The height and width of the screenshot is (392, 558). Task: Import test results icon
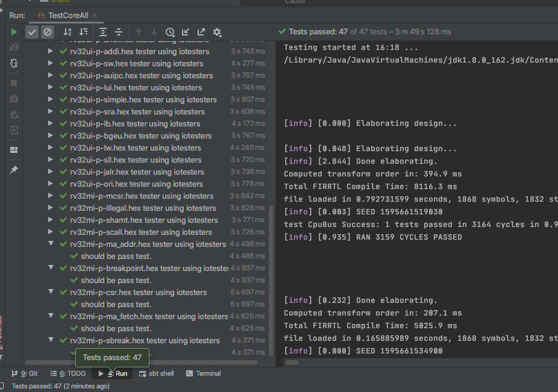[x=186, y=32]
